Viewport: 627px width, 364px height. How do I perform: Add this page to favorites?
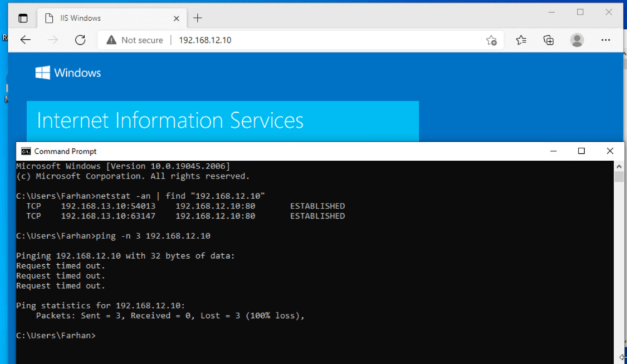point(491,40)
